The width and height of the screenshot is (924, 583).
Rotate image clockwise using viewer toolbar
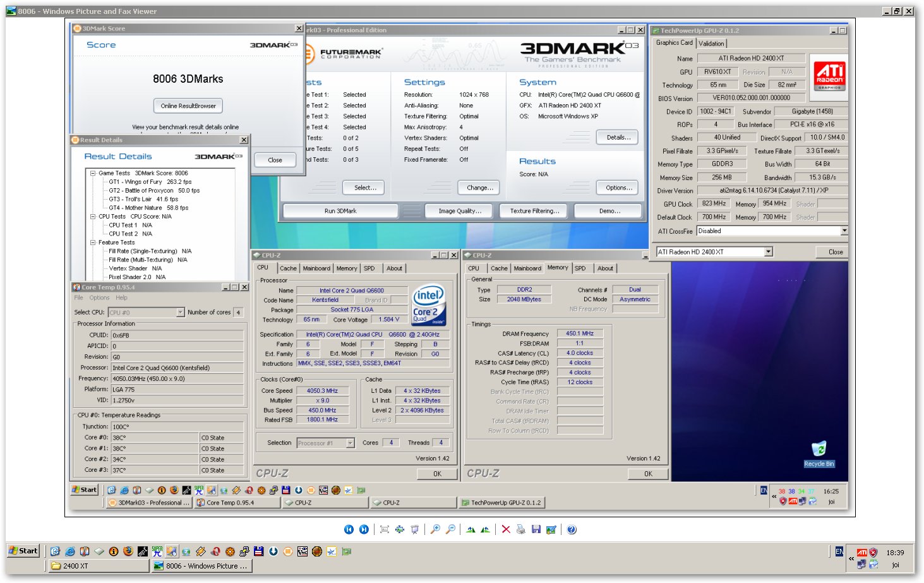(471, 529)
